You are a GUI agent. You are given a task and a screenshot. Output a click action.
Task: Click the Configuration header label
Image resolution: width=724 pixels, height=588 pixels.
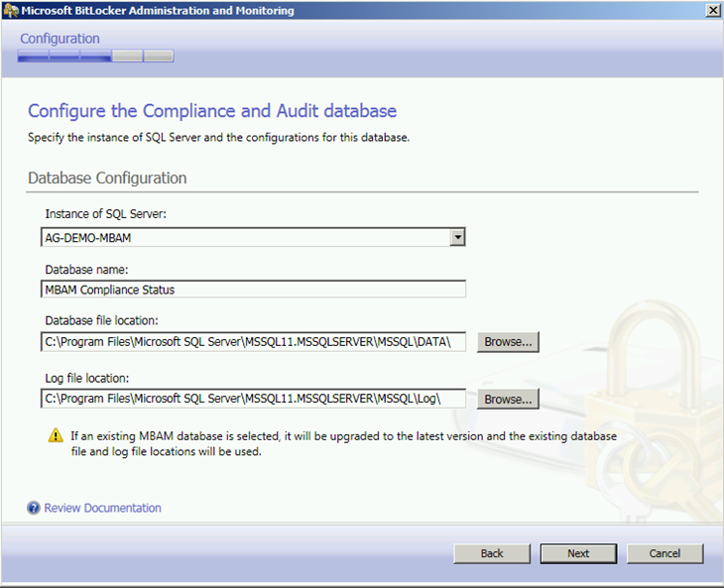tap(60, 39)
